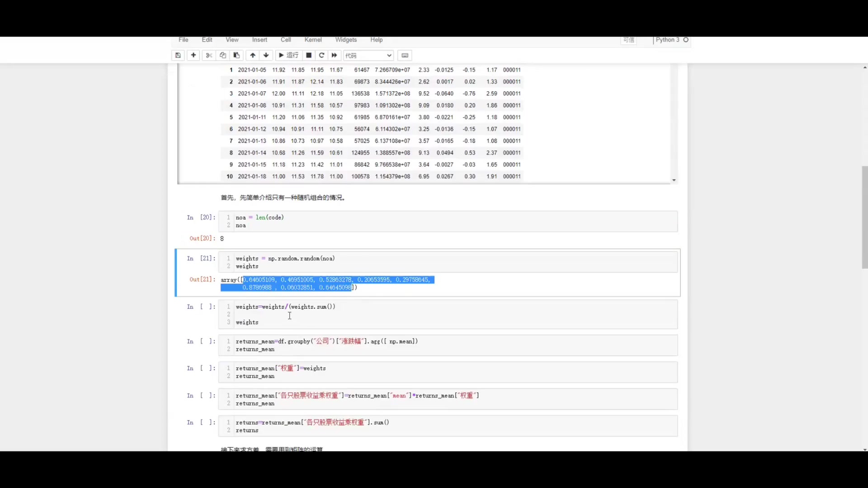The height and width of the screenshot is (488, 868).
Task: Click the In [21] prompt label
Action: click(201, 258)
